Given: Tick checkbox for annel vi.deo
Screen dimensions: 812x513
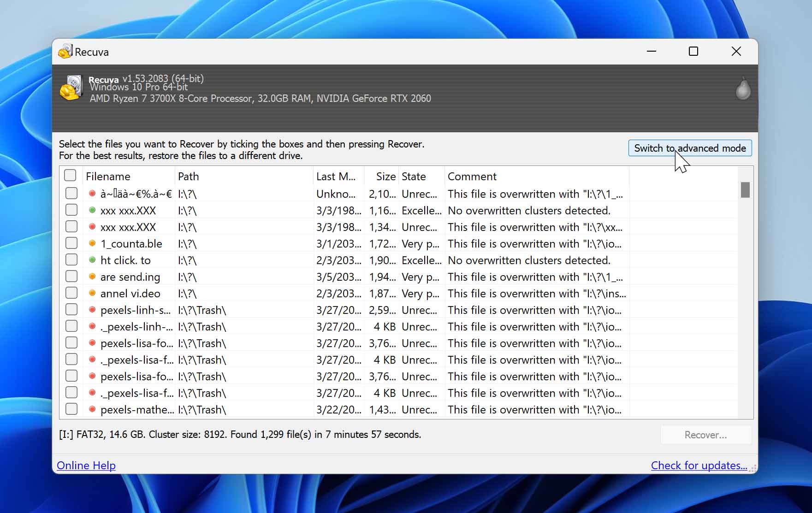Looking at the screenshot, I should coord(71,293).
